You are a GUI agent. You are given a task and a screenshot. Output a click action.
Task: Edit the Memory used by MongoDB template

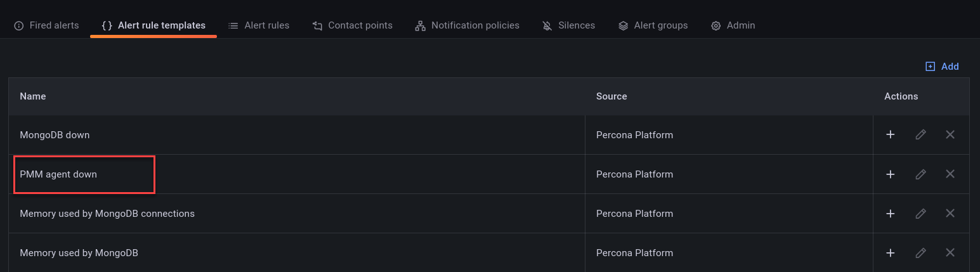(x=920, y=253)
